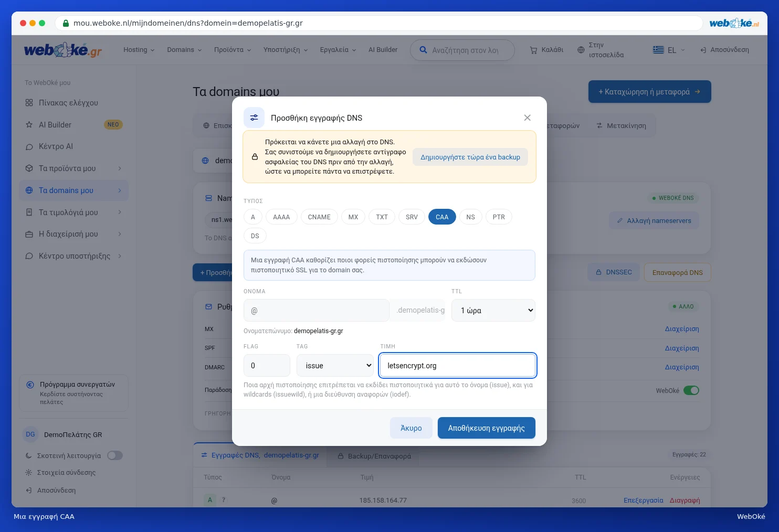Toggle Σκοτεινή λειτουργία switch
This screenshot has width=779, height=532.
pyautogui.click(x=115, y=455)
